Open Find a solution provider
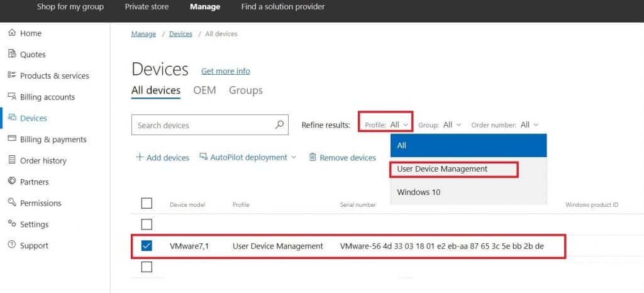Image resolution: width=644 pixels, height=293 pixels. click(x=283, y=7)
